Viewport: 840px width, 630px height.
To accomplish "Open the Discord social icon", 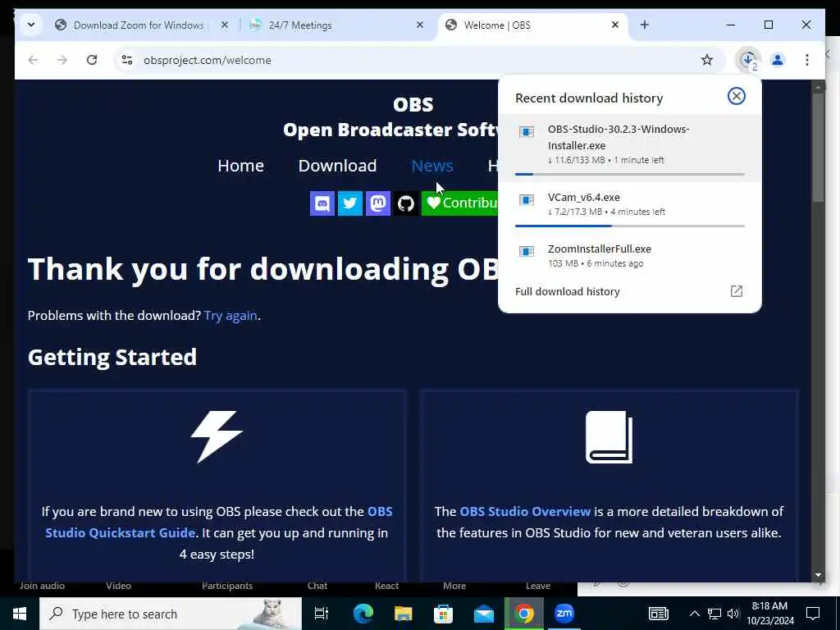I will click(322, 203).
